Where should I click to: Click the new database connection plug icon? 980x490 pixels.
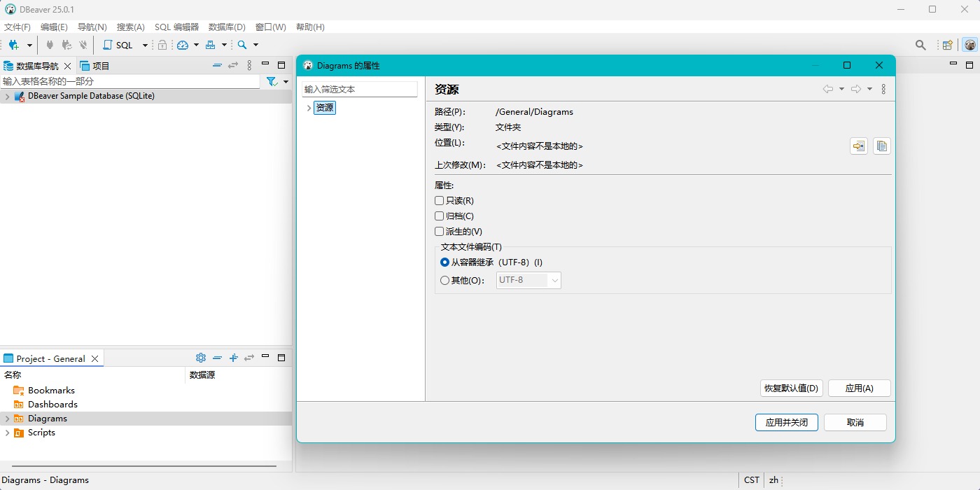coord(13,45)
